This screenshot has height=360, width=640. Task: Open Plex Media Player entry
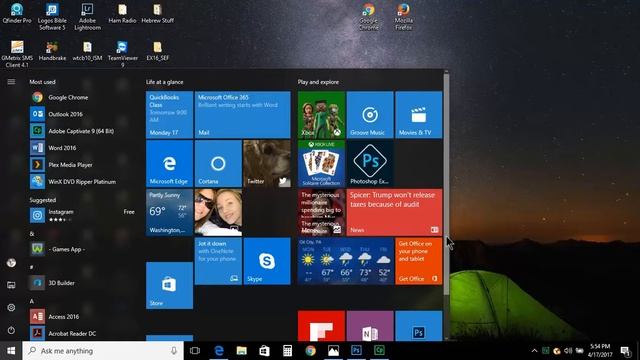[x=82, y=164]
